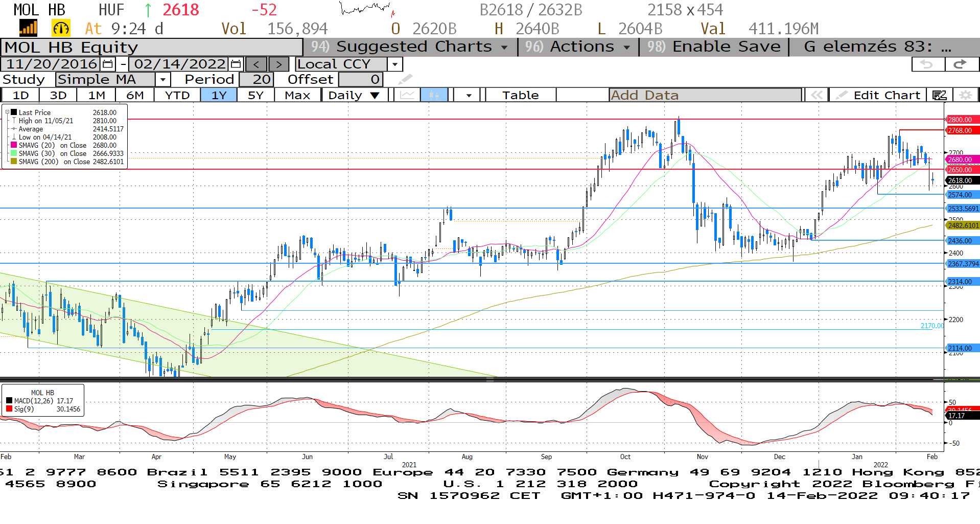Click the Period value field
Screen dimensions: 980x524
tap(256, 79)
